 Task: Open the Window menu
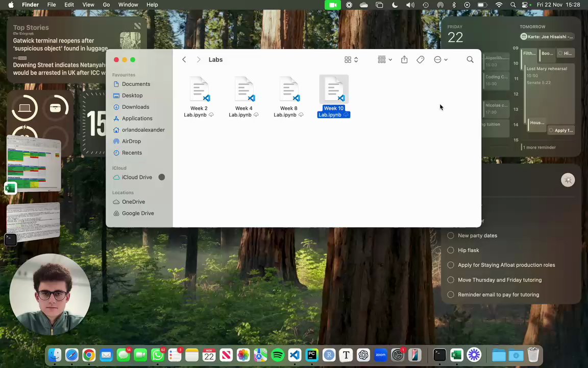coord(128,5)
